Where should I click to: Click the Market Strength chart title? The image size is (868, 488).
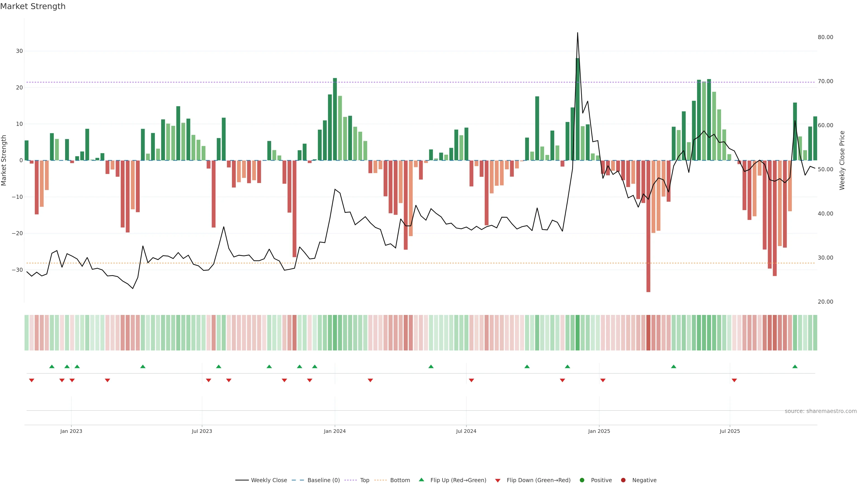(33, 6)
